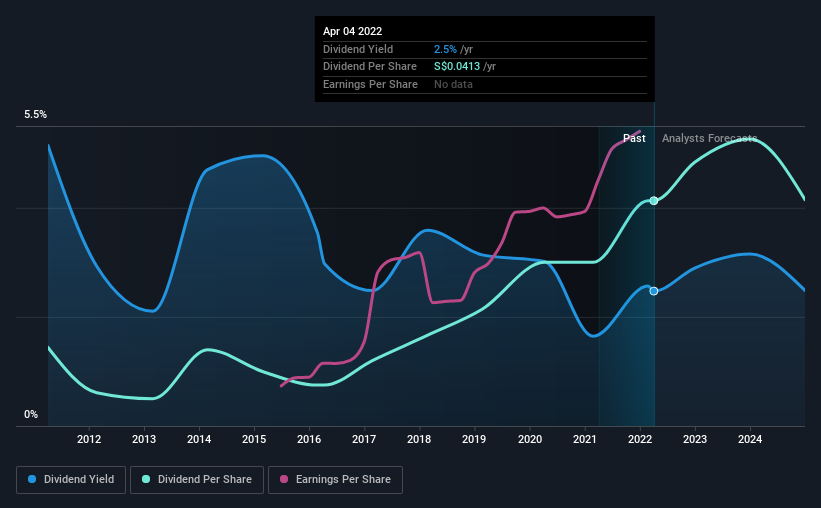Click the 2013 x-axis label

point(144,439)
